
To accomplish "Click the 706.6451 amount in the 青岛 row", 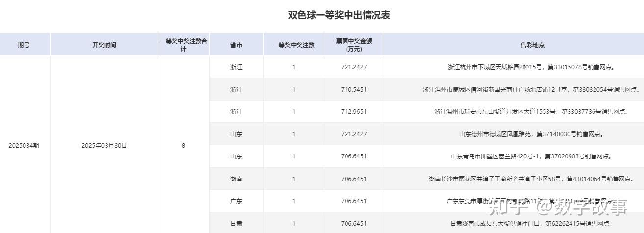I will (x=354, y=156).
